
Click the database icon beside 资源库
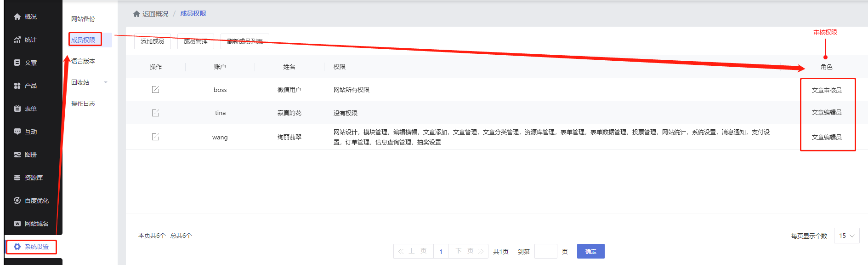(x=17, y=178)
